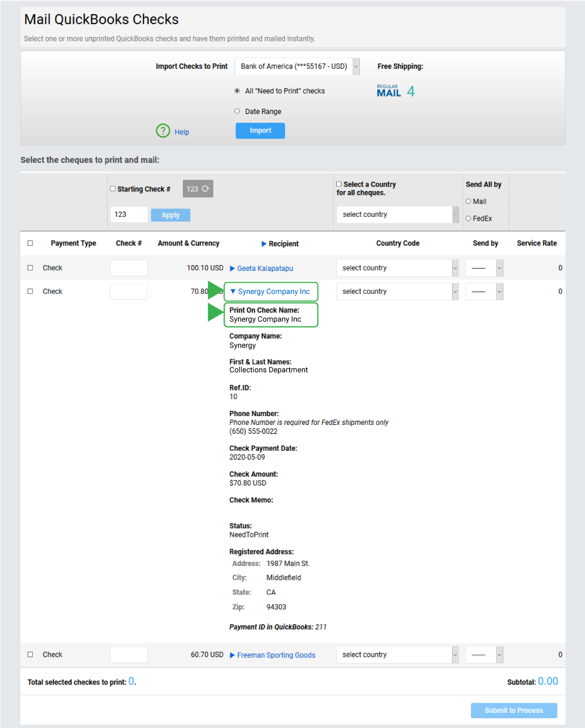Click Check # field in Synergy Company row
The height and width of the screenshot is (728, 585).
[129, 291]
